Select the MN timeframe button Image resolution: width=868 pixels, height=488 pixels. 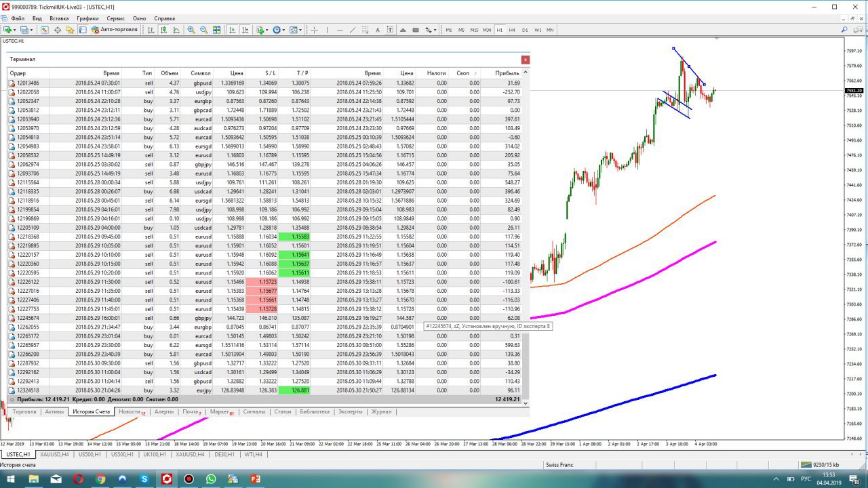pyautogui.click(x=550, y=30)
